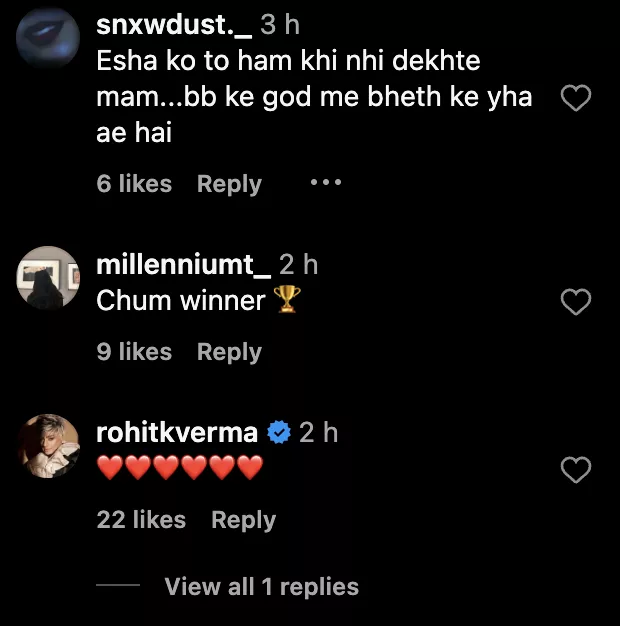Open the snxwdust._ username link
This screenshot has width=620, height=626.
[173, 23]
